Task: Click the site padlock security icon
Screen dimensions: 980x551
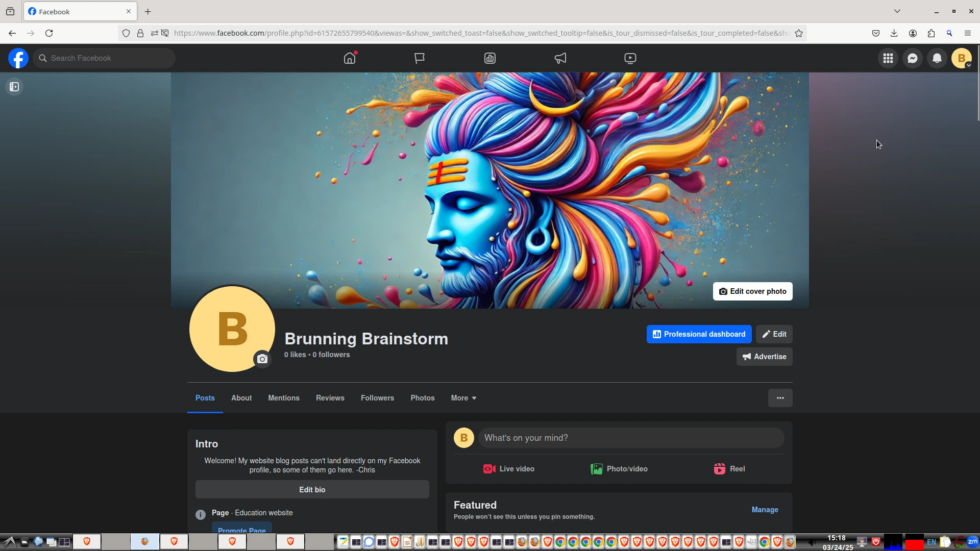Action: [x=140, y=33]
